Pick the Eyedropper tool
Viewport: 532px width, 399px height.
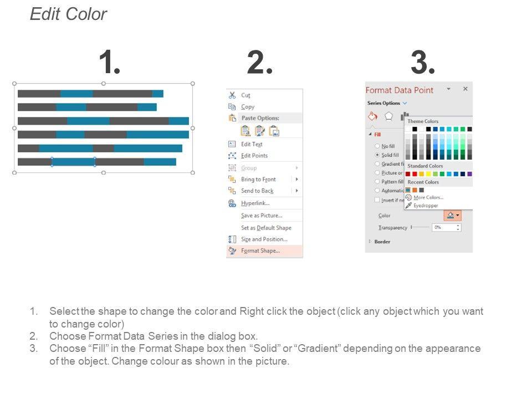pos(424,206)
